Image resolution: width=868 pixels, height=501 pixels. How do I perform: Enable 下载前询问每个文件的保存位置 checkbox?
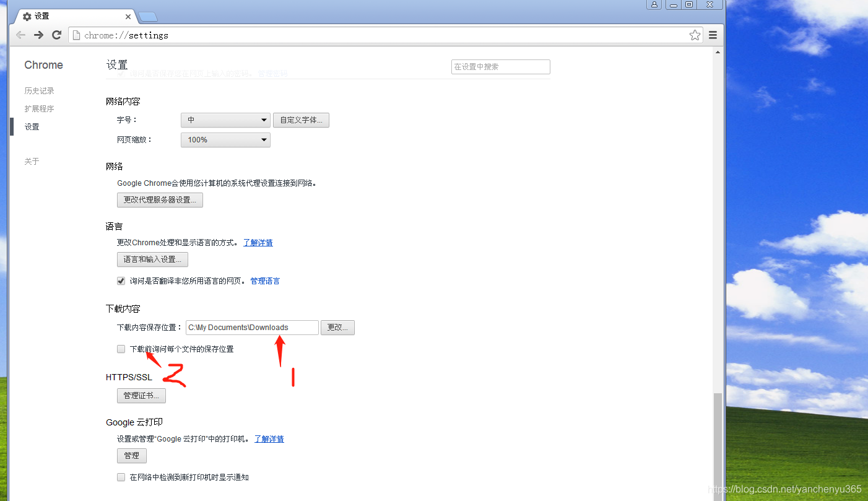121,349
